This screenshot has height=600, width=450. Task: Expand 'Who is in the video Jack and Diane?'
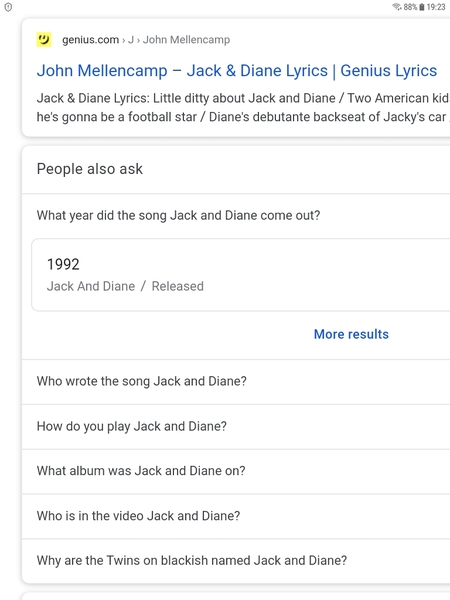click(236, 516)
